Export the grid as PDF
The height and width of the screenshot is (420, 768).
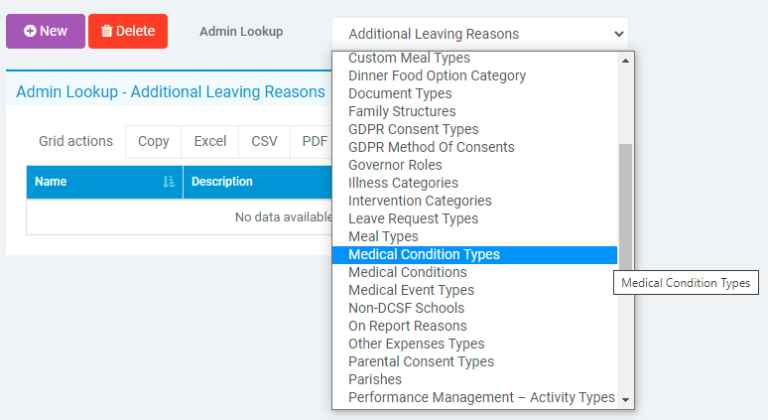(x=314, y=142)
